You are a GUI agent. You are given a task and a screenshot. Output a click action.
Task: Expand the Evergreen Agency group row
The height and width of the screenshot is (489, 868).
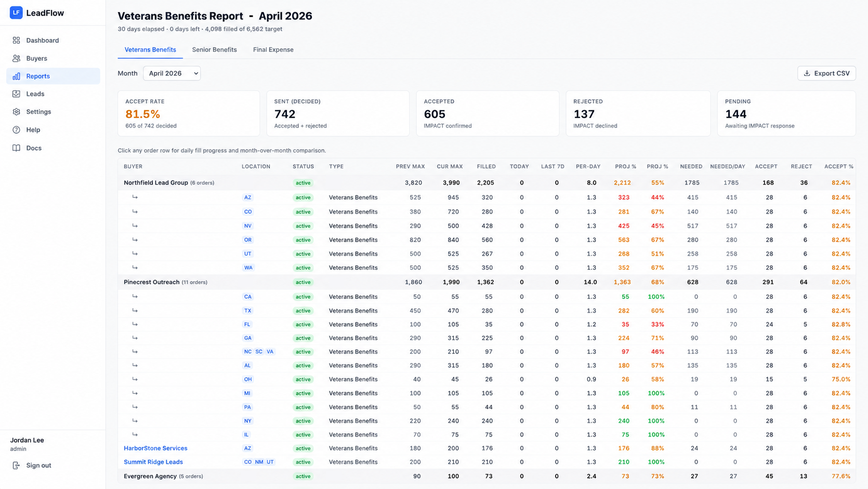pyautogui.click(x=486, y=476)
